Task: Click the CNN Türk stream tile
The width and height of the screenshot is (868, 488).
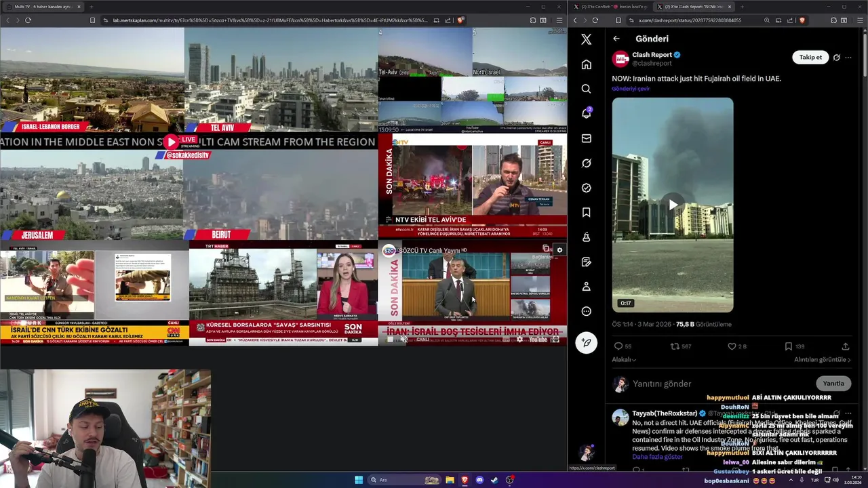Action: click(94, 293)
